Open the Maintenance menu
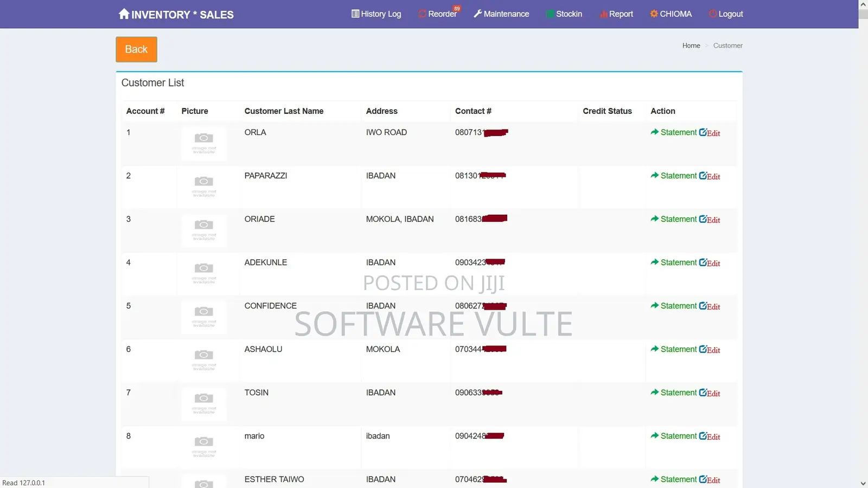 click(501, 14)
